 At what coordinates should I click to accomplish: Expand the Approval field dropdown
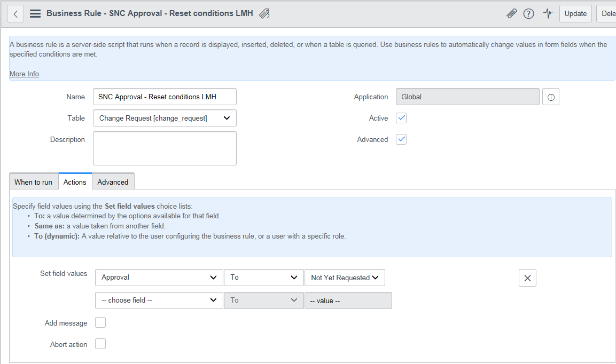(159, 278)
